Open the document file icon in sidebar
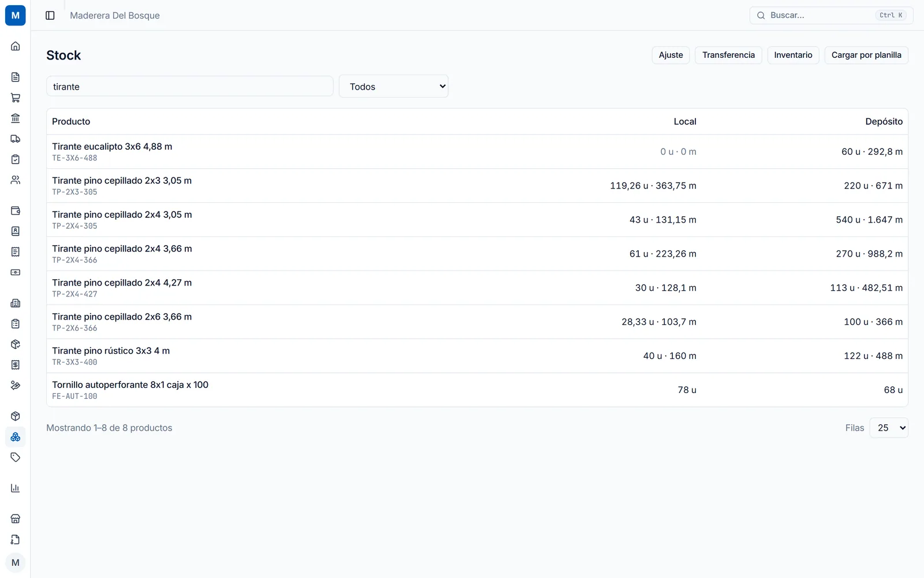This screenshot has height=578, width=924. (16, 77)
